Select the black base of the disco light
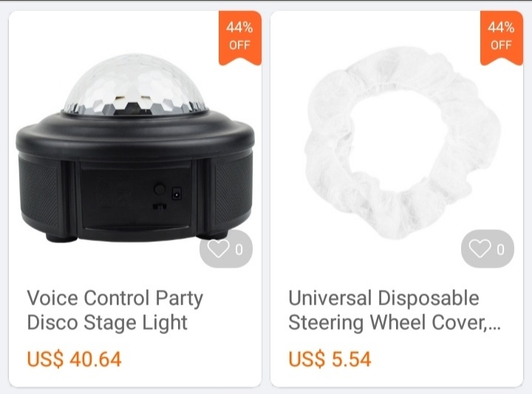This screenshot has height=394, width=532. (135, 177)
